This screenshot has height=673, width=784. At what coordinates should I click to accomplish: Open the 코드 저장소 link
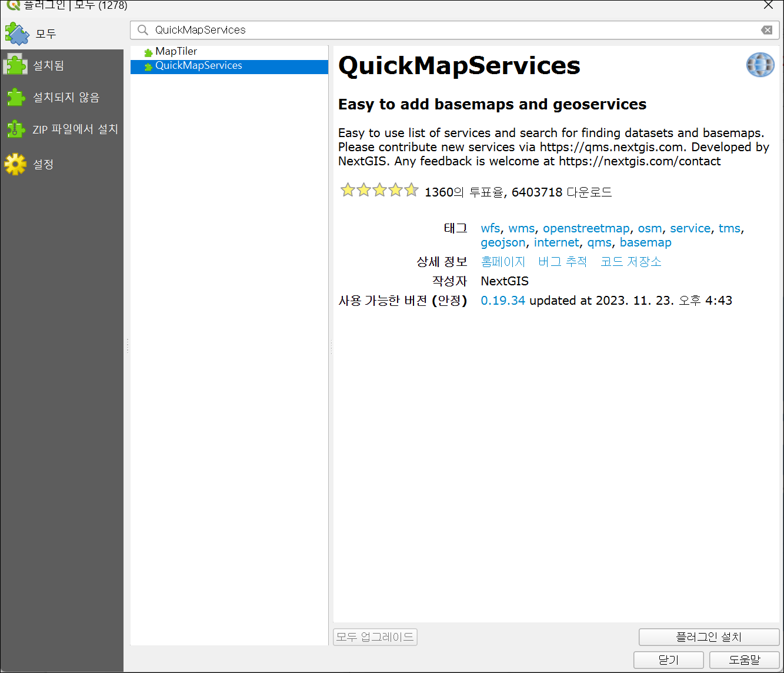click(631, 262)
